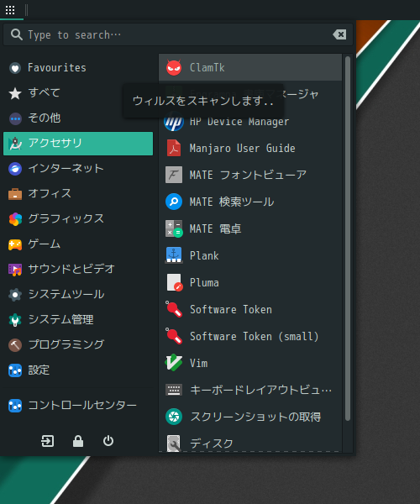Click the MATE 電卓 label
The image size is (420, 504).
215,228
